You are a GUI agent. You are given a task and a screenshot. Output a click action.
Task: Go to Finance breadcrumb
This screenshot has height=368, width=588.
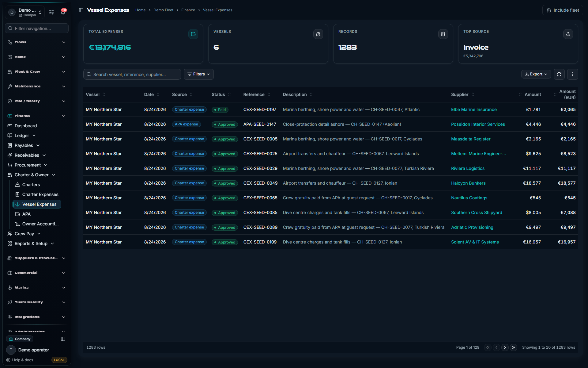(188, 10)
